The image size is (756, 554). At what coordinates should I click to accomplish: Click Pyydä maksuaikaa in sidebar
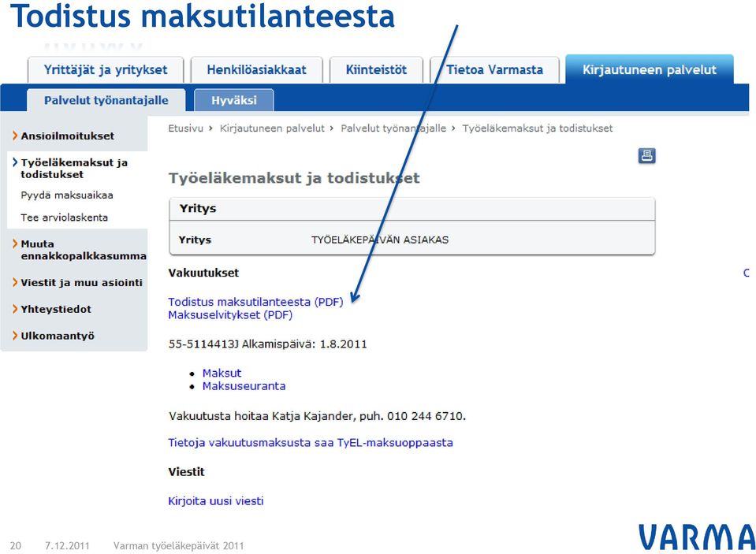coord(67,195)
